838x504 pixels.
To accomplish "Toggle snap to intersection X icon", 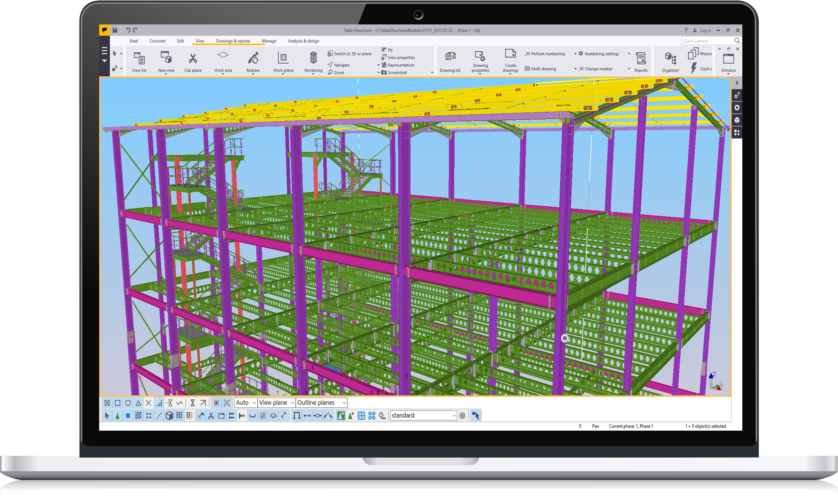I will (x=148, y=403).
